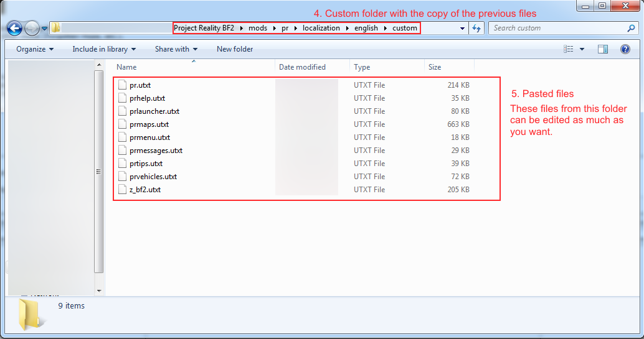Click file icon next to z_bf2.utxt
Viewport: 644px width, 339px height.
[122, 190]
